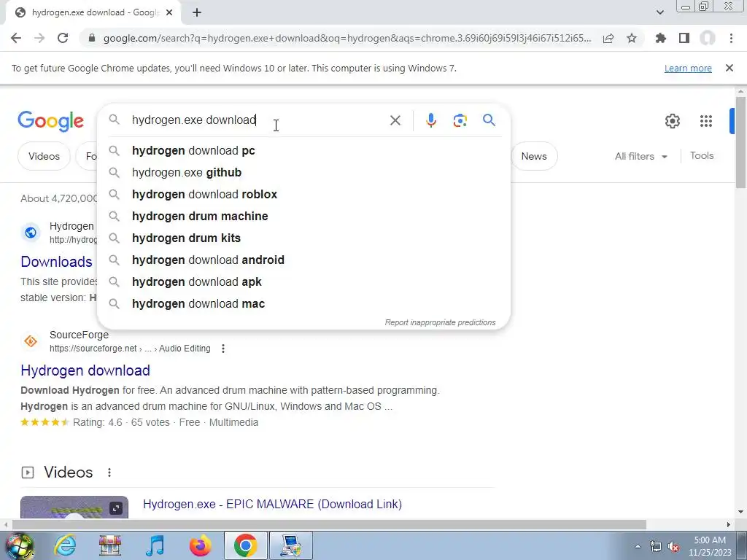
Task: Expand the All filters dropdown
Action: (641, 156)
